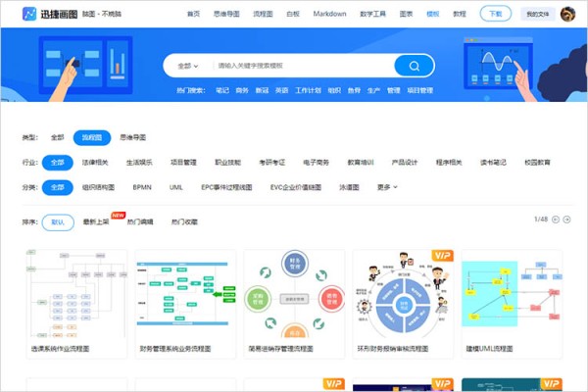Choose the 组织结构图 category
Viewport: 588px width, 392px height.
(98, 187)
